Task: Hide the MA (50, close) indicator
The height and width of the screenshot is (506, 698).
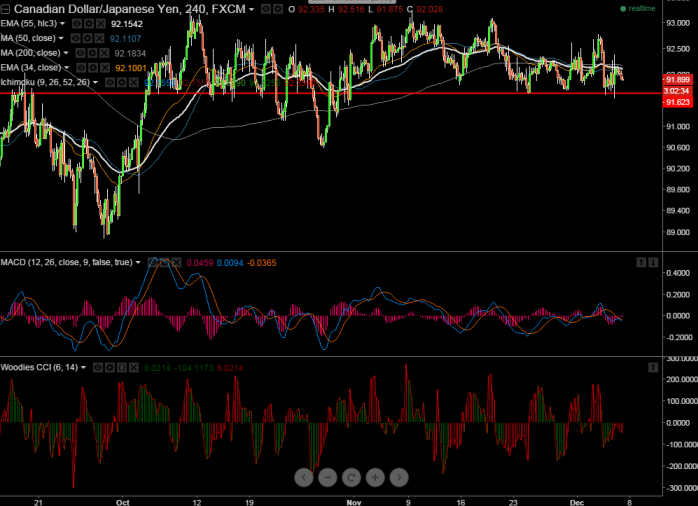Action: point(75,39)
